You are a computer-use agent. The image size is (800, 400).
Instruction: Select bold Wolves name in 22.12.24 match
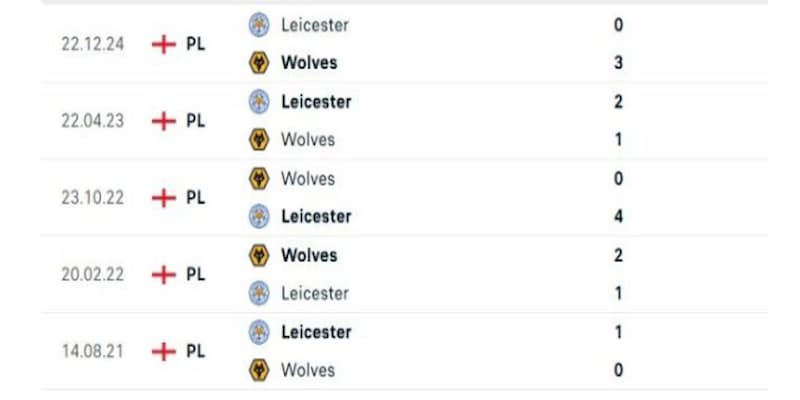[x=309, y=63]
